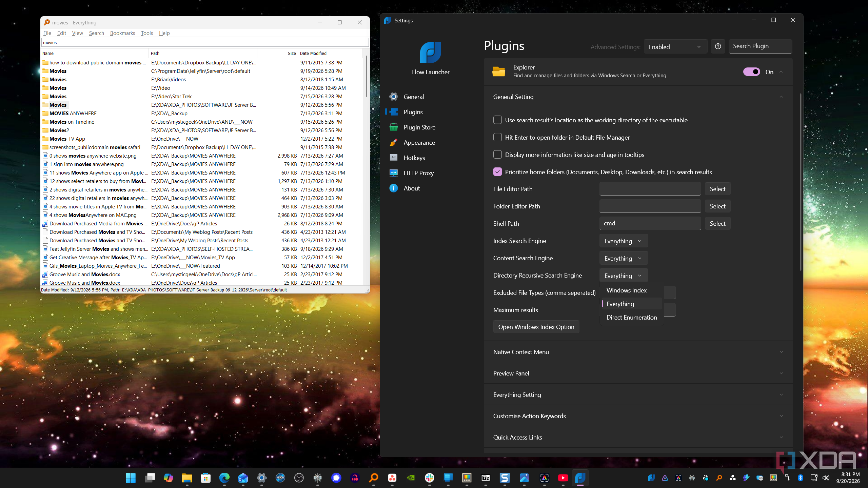Expand the Native Context Menu section
This screenshot has width=868, height=488.
pos(638,352)
